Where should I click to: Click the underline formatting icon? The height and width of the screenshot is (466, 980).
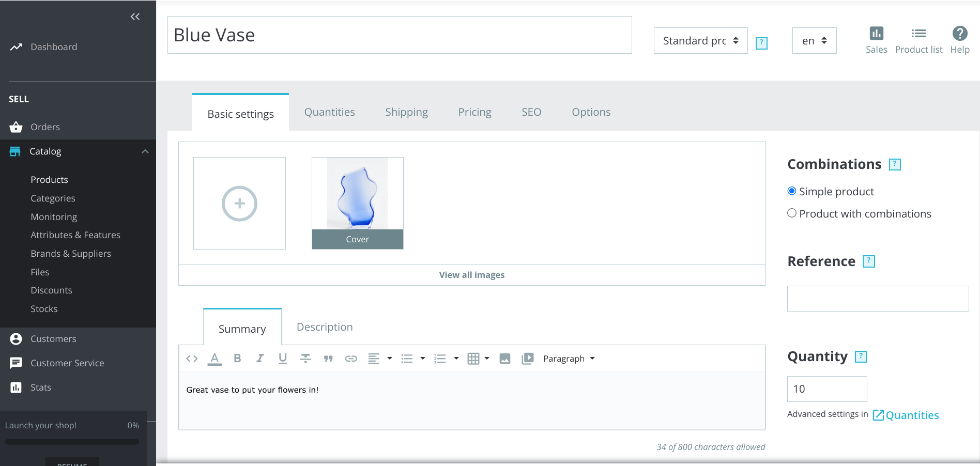point(283,359)
